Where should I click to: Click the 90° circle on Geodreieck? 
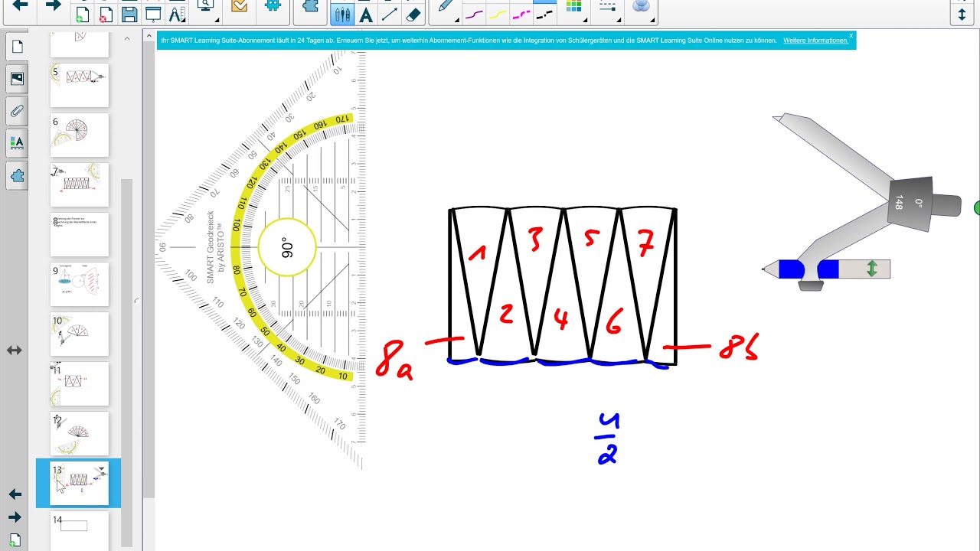[x=287, y=247]
